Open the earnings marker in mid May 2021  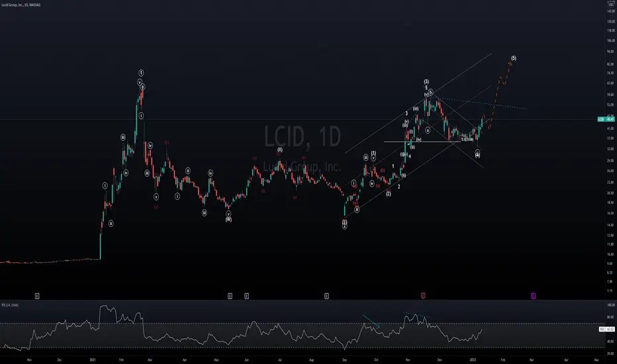click(230, 296)
